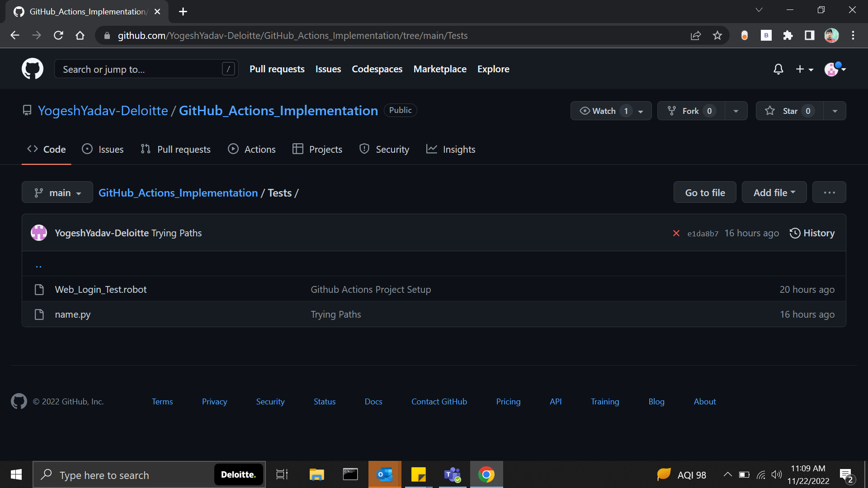Open the plus create-new menu
The image size is (868, 488).
click(804, 69)
